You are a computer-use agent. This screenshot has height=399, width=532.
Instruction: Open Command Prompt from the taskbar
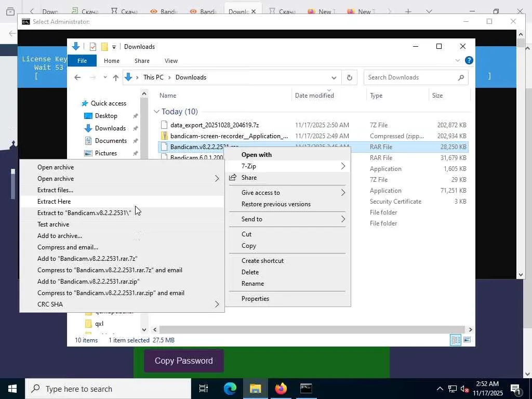306,389
